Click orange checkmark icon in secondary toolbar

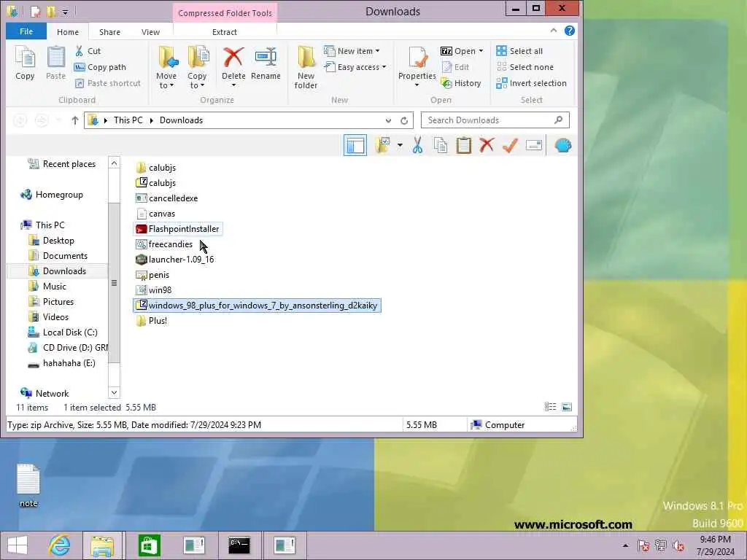click(510, 145)
